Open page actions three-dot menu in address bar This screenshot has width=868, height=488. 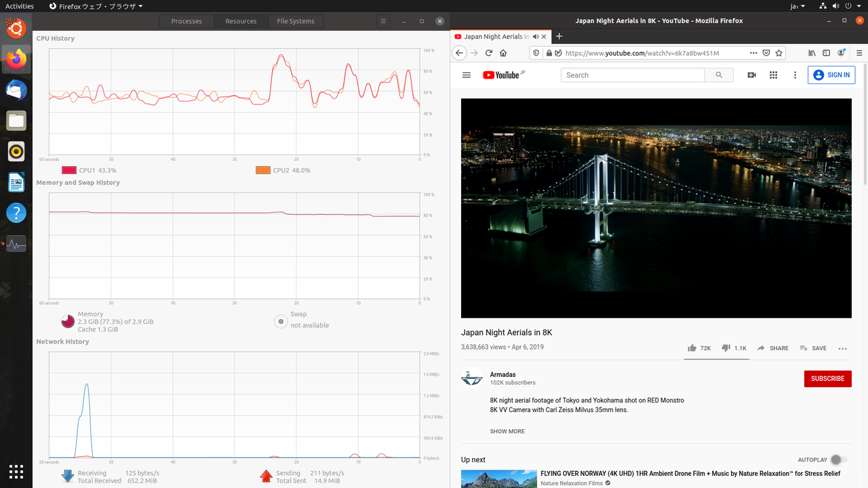pyautogui.click(x=753, y=53)
